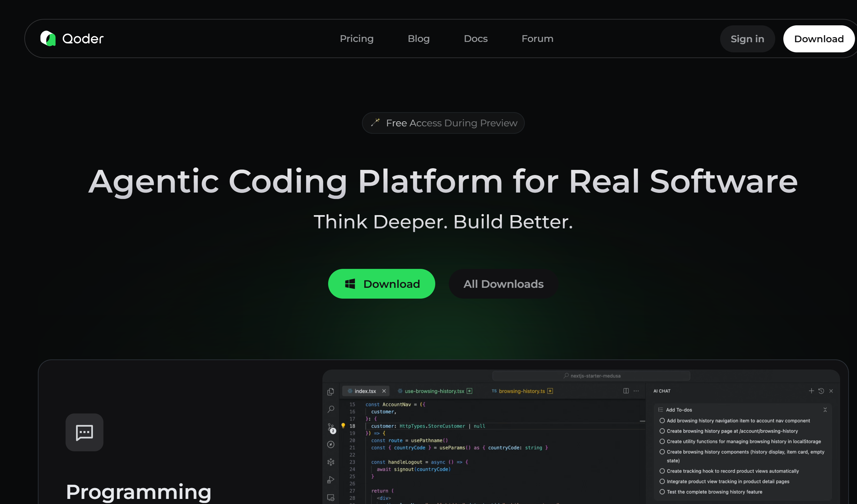This screenshot has height=504, width=857.
Task: Click the Sign in button
Action: click(x=747, y=39)
